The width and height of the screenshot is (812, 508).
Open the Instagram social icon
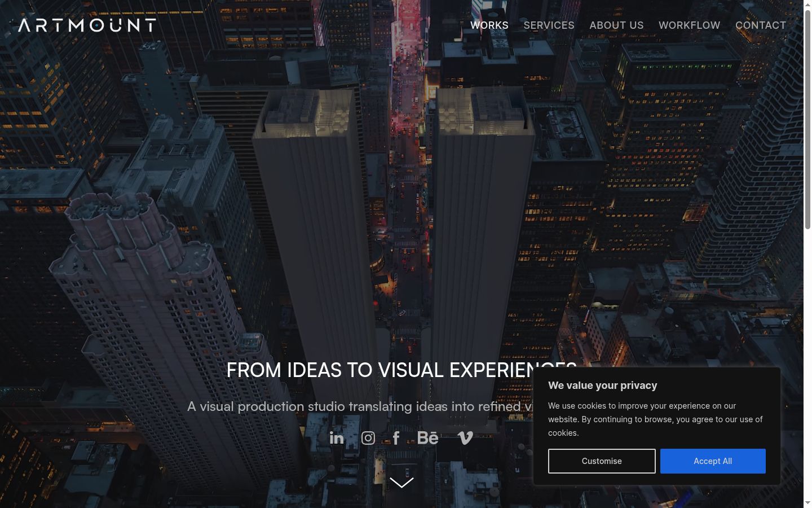pos(368,438)
